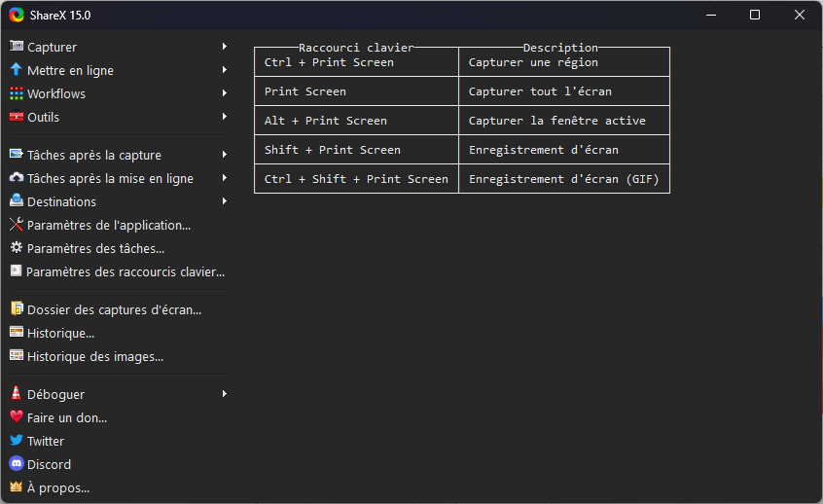
Task: Expand the Mettre en ligne submenu arrow
Action: pos(225,70)
